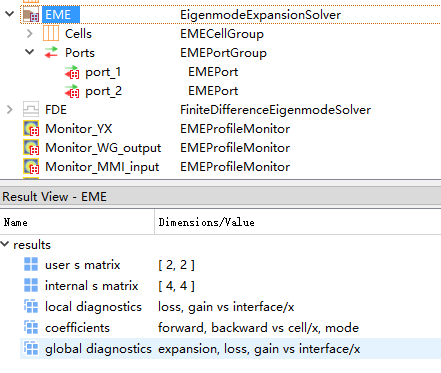Viewport: 441px width, 373px height.
Task: Collapse the results list
Action: [x=5, y=244]
